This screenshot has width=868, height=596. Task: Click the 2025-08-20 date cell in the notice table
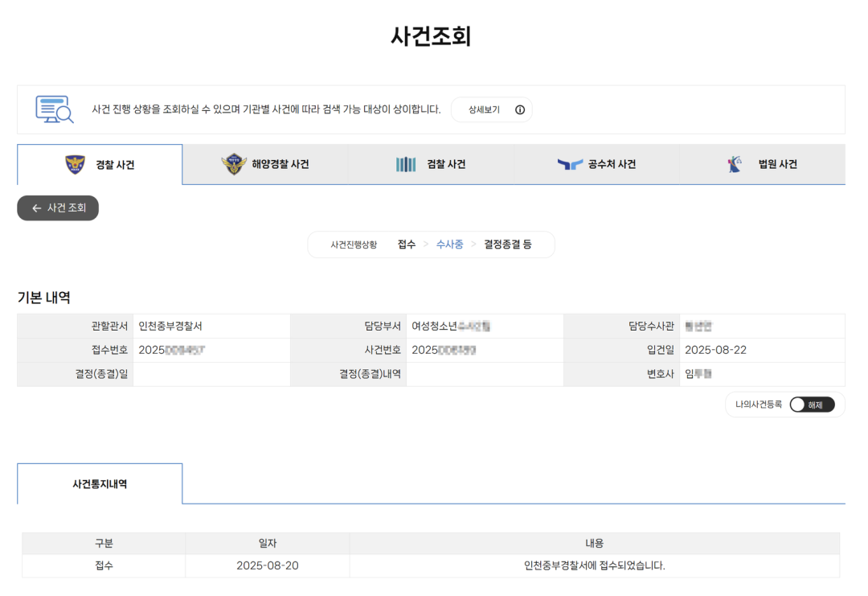tap(267, 565)
